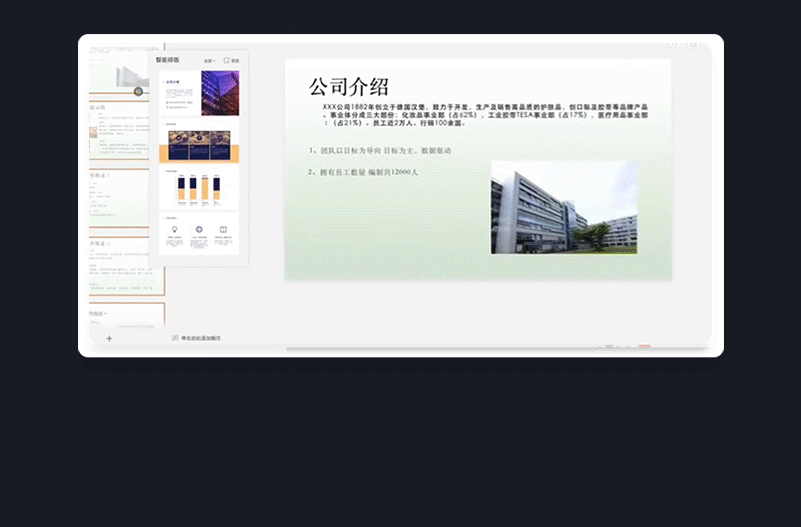Click the round badge icon on the first slide thumbnail
Screen dimensions: 801x527
[x=138, y=91]
